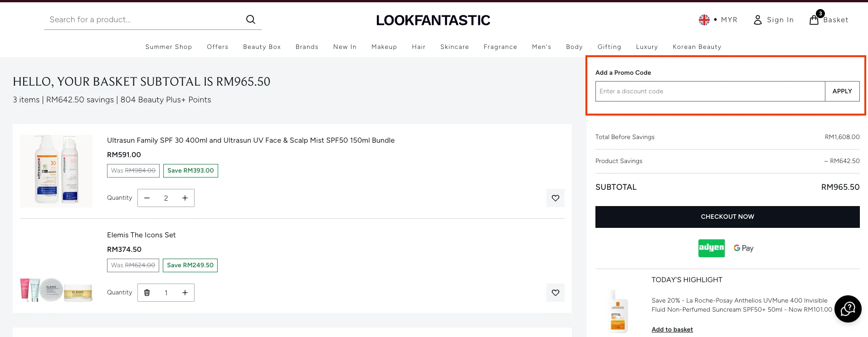Increase Ultrasun bundle quantity with plus
868x337 pixels.
(185, 198)
